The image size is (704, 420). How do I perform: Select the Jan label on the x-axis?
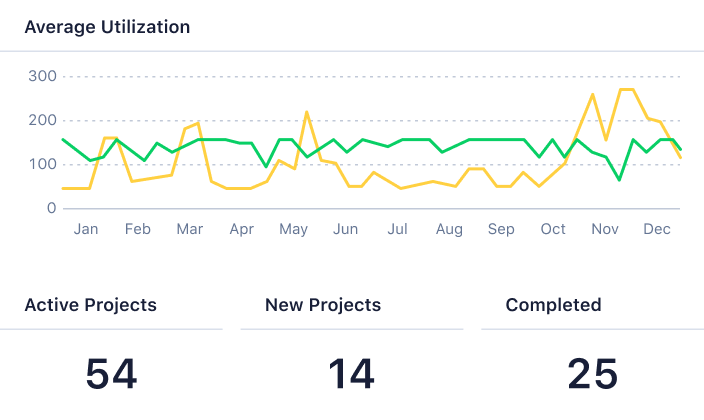[86, 229]
